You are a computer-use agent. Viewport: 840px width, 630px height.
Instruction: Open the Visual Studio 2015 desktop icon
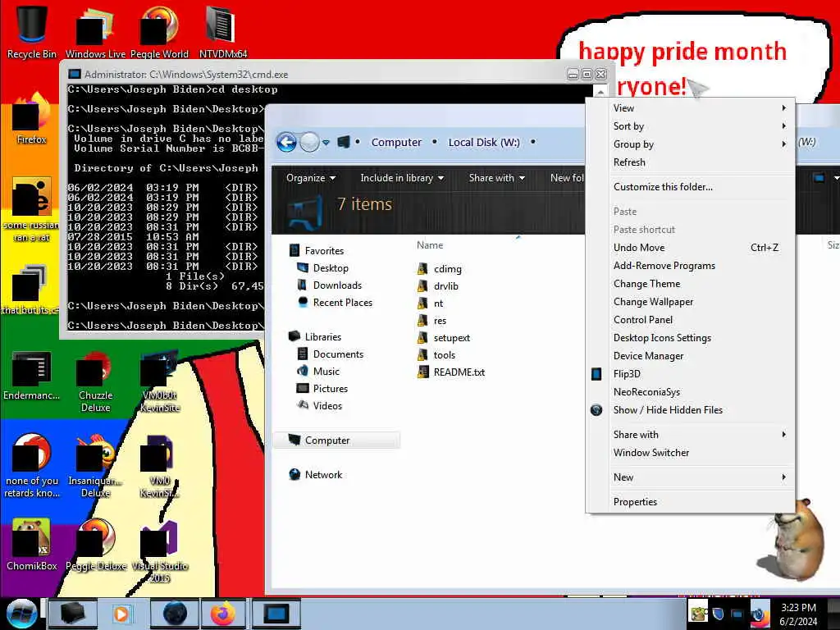(x=159, y=550)
